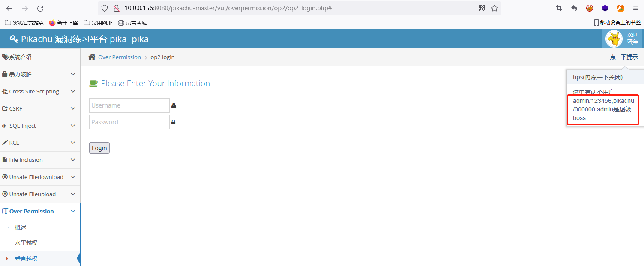Open 火狐官方站点 bookmark folder
The width and height of the screenshot is (644, 266).
click(24, 23)
